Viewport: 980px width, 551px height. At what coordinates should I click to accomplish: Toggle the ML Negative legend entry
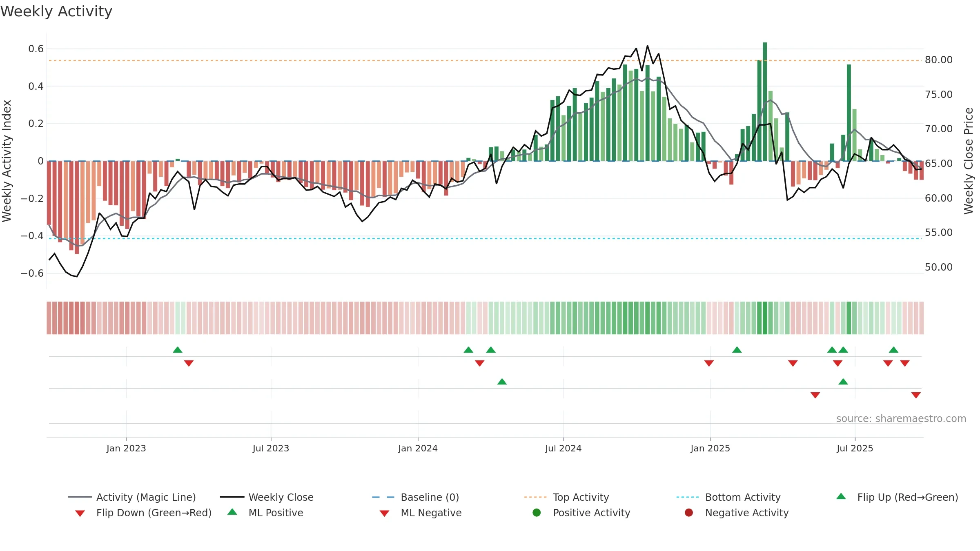(421, 513)
